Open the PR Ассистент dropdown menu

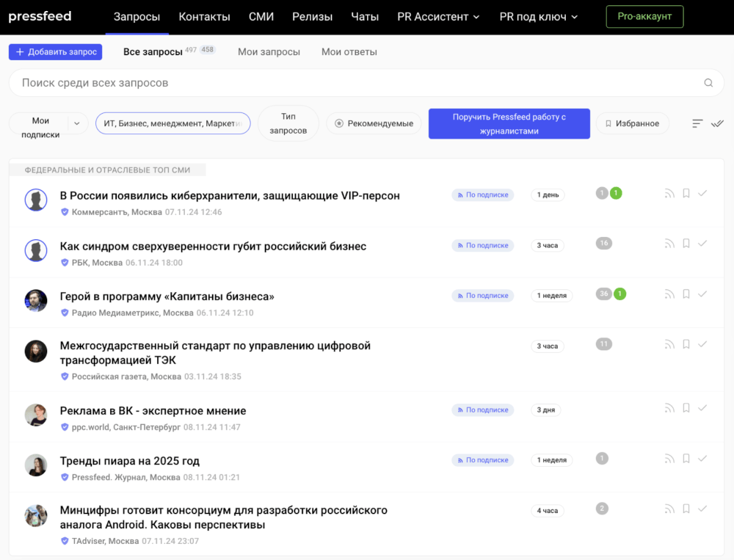coord(438,17)
